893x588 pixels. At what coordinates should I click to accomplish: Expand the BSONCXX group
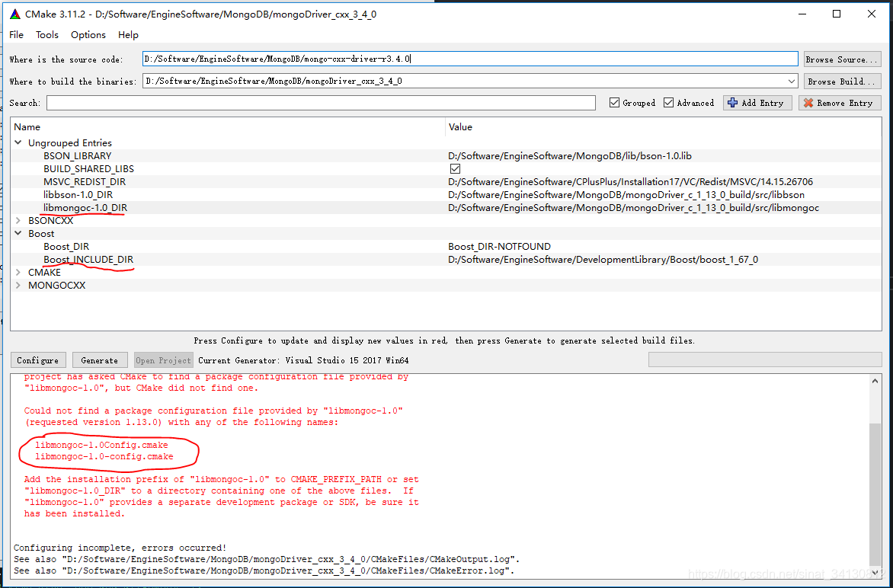pyautogui.click(x=18, y=221)
